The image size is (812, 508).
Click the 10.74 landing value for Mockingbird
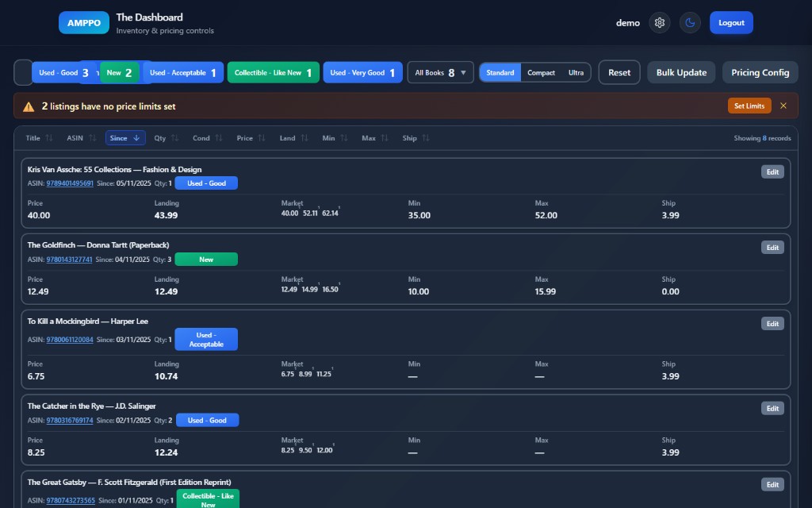pos(166,376)
